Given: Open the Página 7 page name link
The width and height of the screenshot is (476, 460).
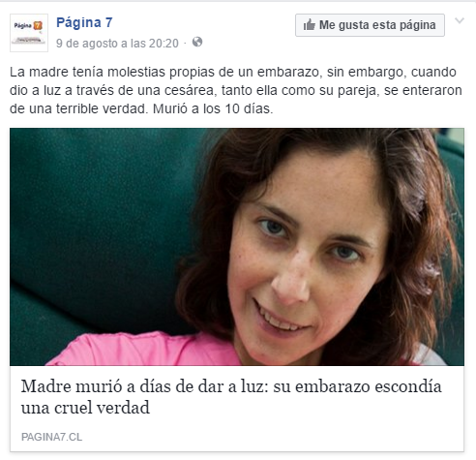Looking at the screenshot, I should tap(84, 22).
